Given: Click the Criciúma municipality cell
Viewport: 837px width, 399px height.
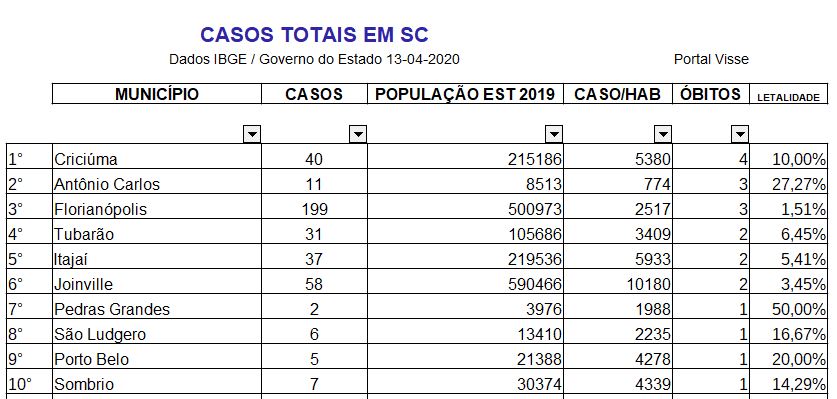Looking at the screenshot, I should point(157,159).
